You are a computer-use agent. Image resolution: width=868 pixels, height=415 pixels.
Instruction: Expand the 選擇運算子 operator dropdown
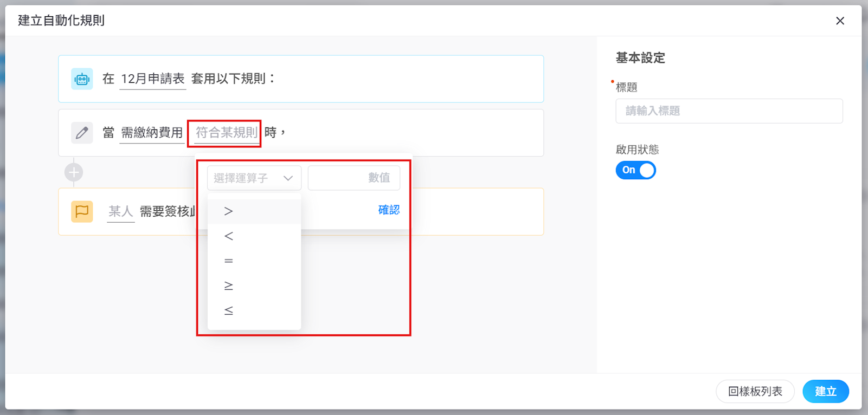[x=254, y=178]
